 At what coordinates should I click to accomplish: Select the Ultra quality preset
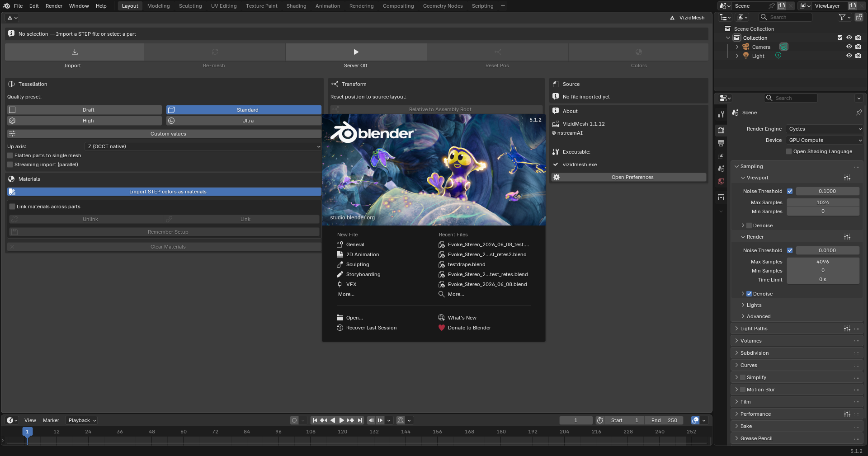244,121
